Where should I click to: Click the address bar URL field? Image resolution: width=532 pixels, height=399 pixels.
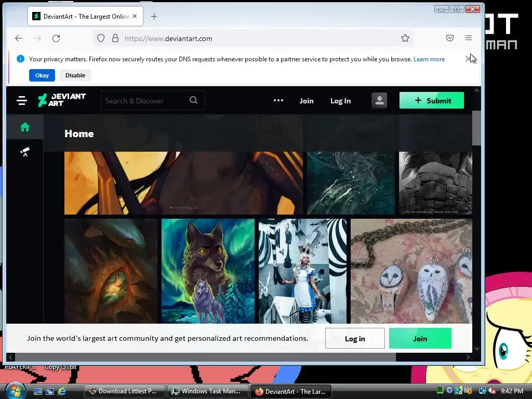click(253, 38)
